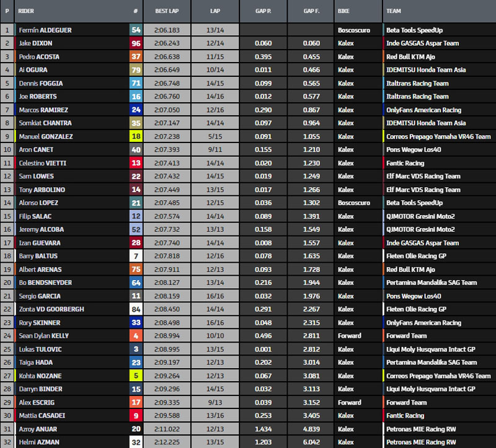Select Aldeguer's best lap time 2:06.183
Viewport: 496px width, 448px height.
[166, 30]
